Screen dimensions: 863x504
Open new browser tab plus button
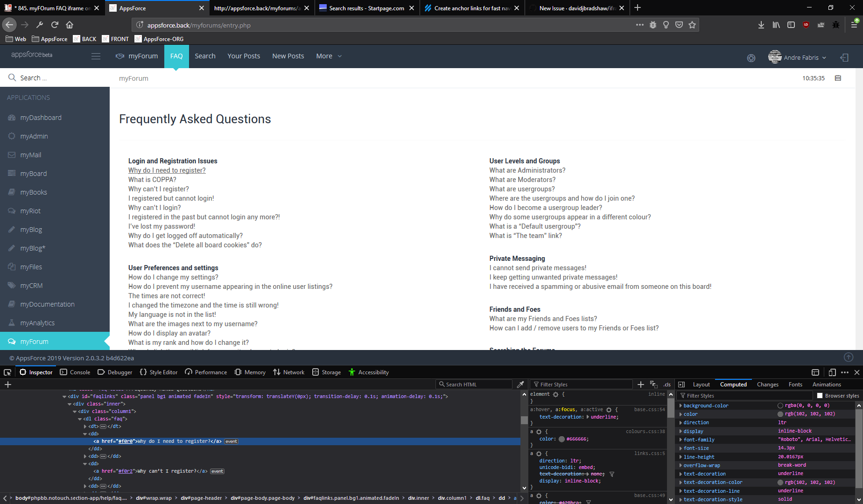coord(638,8)
